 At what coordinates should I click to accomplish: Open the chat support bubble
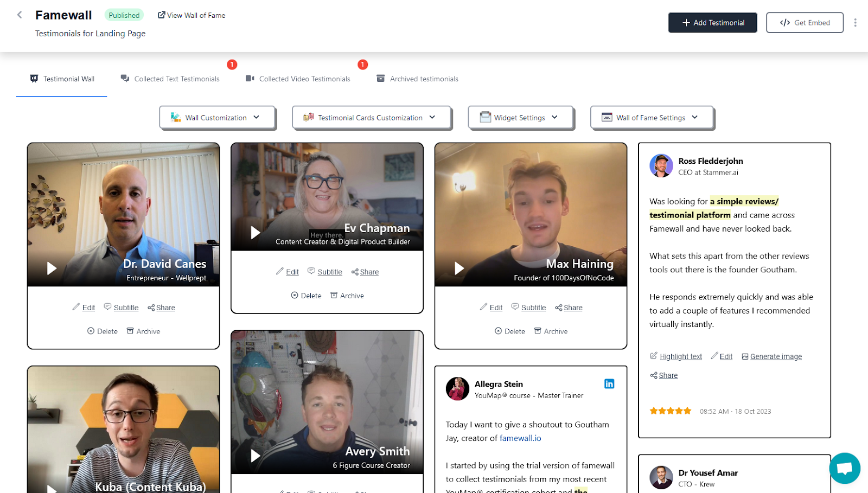coord(844,468)
